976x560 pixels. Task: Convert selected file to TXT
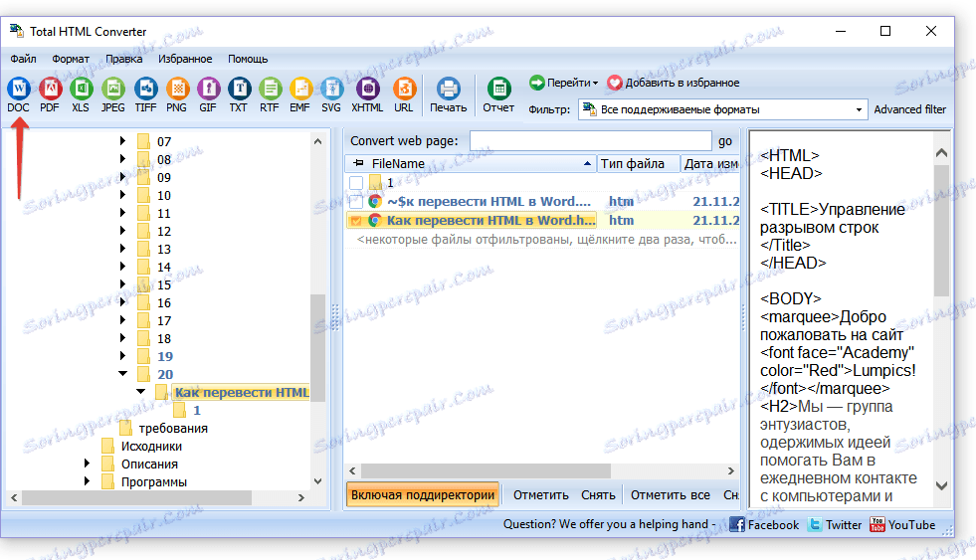(239, 94)
